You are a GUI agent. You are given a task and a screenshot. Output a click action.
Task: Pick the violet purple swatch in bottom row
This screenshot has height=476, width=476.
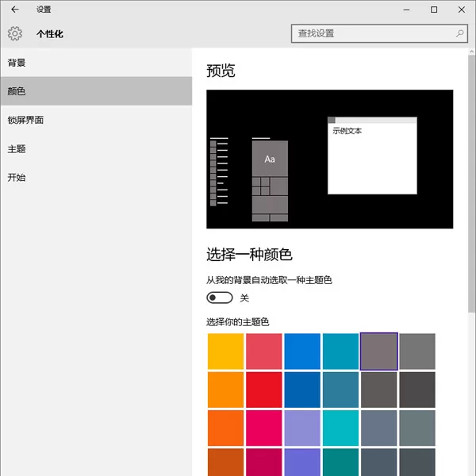coord(302,462)
